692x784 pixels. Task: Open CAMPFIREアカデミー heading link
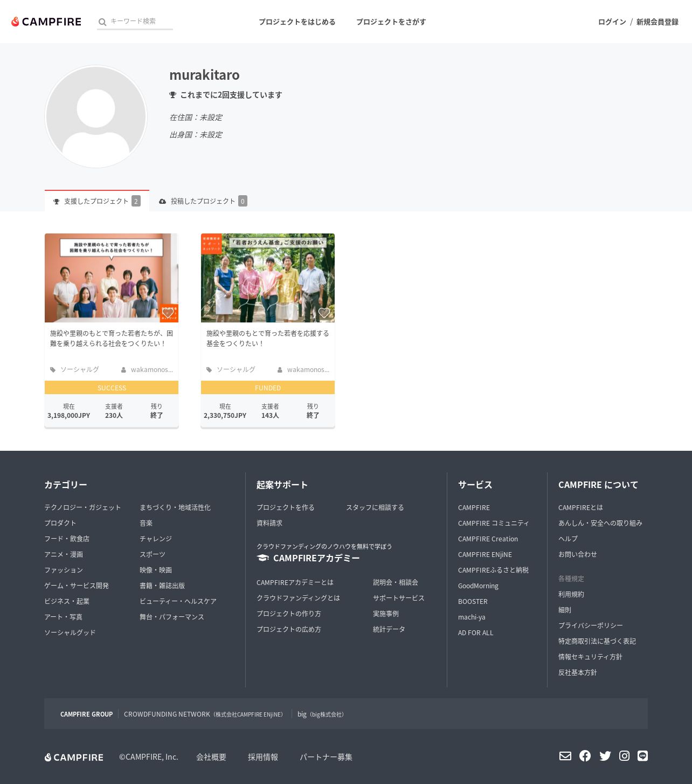(316, 558)
